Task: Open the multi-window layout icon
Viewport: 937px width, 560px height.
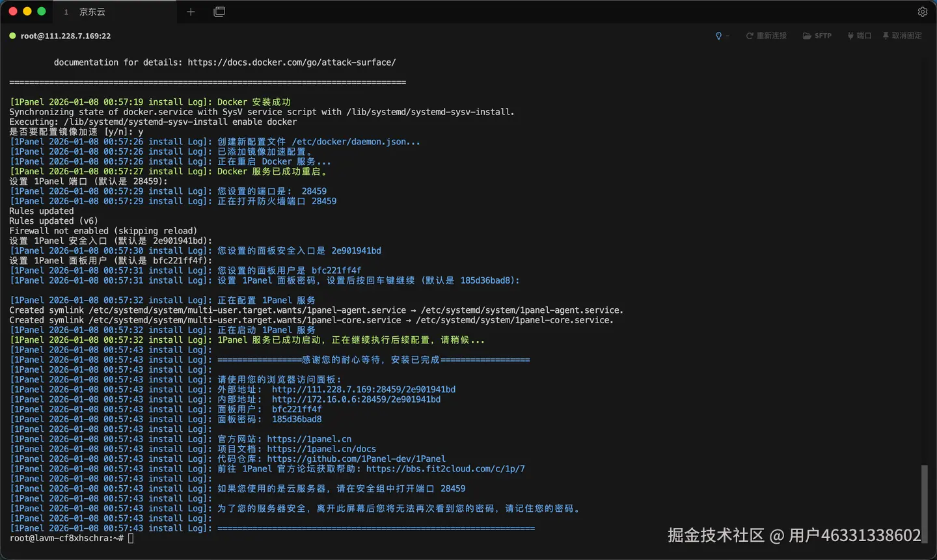Action: pos(219,12)
